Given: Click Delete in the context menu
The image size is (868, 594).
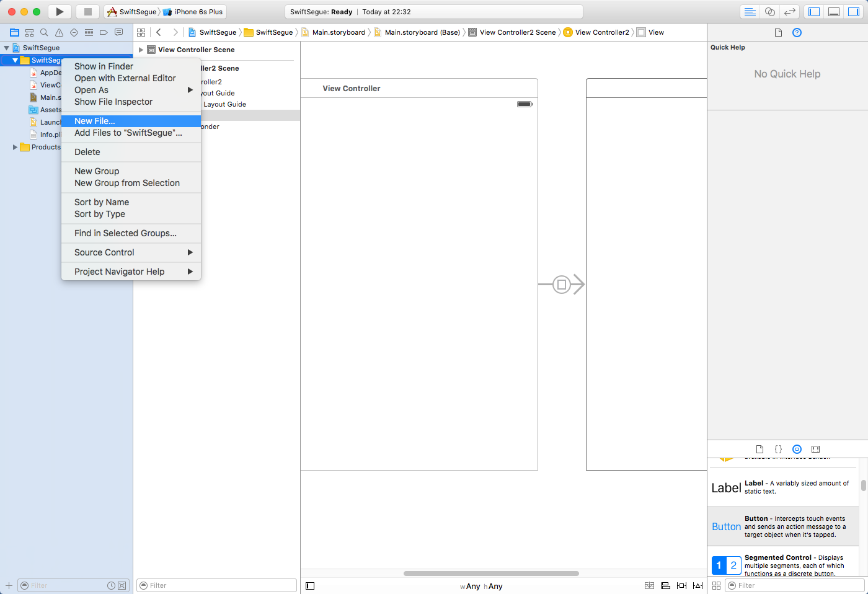Looking at the screenshot, I should 87,152.
